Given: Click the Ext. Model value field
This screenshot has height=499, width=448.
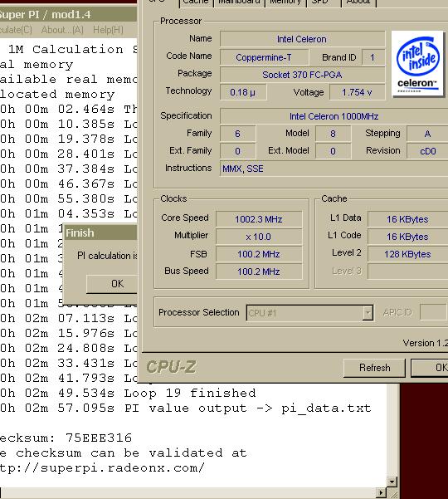Looking at the screenshot, I should (x=333, y=151).
